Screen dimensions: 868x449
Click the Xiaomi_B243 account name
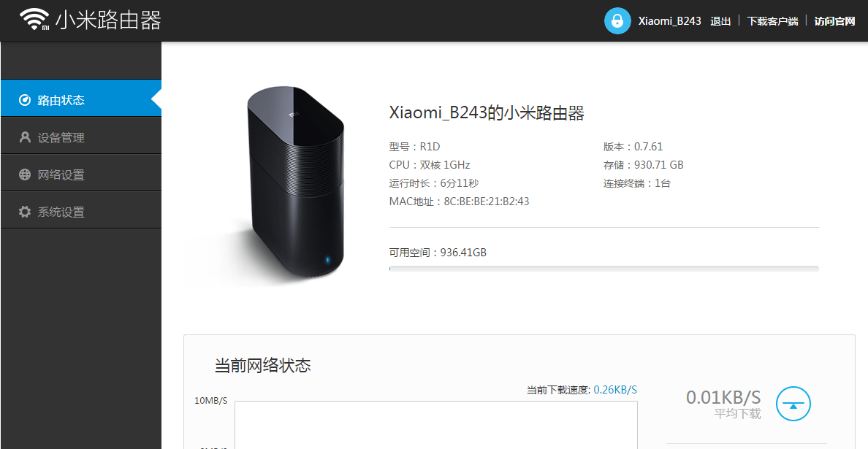pos(670,21)
